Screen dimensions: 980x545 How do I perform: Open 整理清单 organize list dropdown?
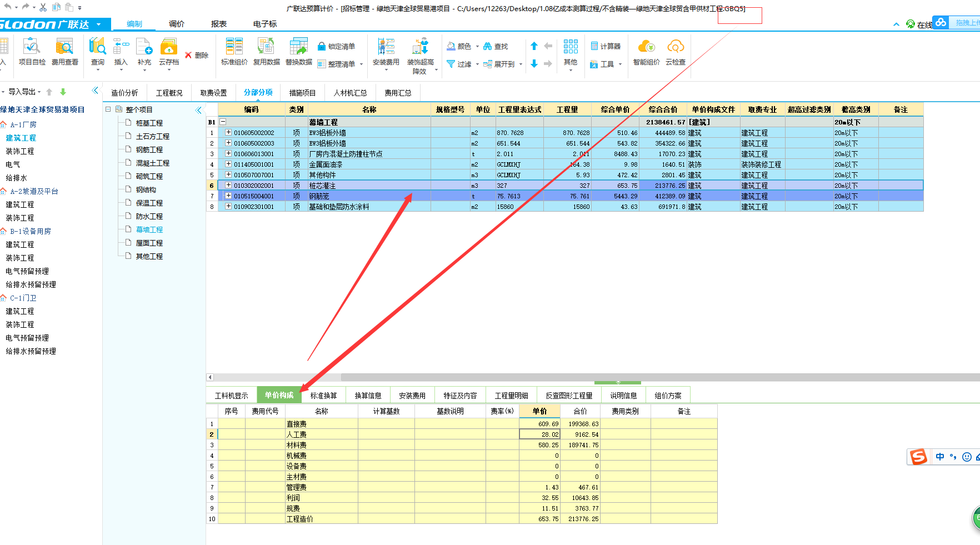(x=340, y=64)
